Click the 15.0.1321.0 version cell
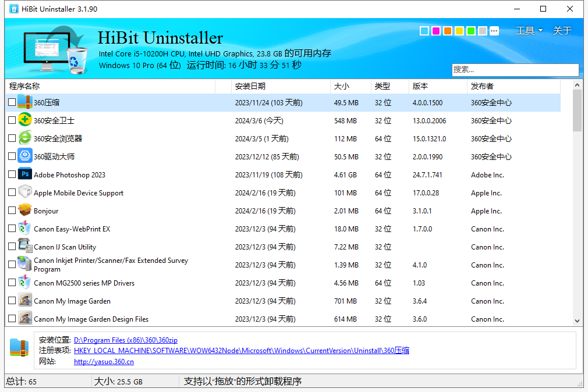 coord(430,138)
